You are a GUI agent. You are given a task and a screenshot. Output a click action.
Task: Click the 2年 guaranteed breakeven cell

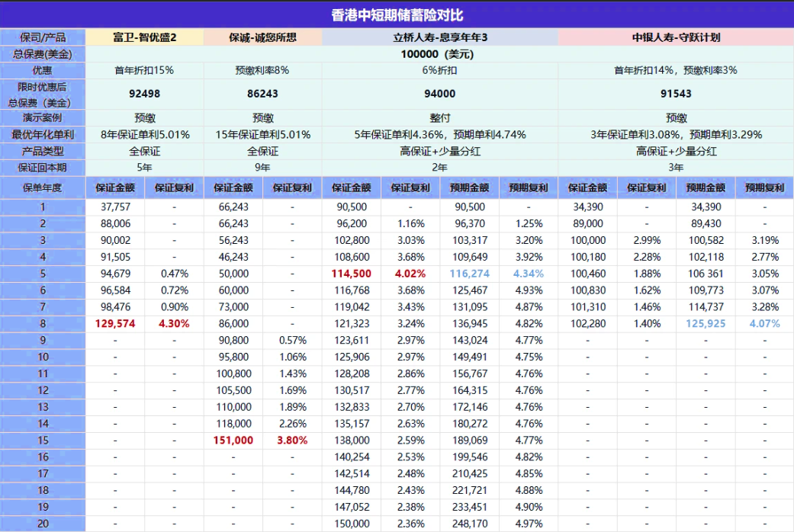click(x=439, y=168)
